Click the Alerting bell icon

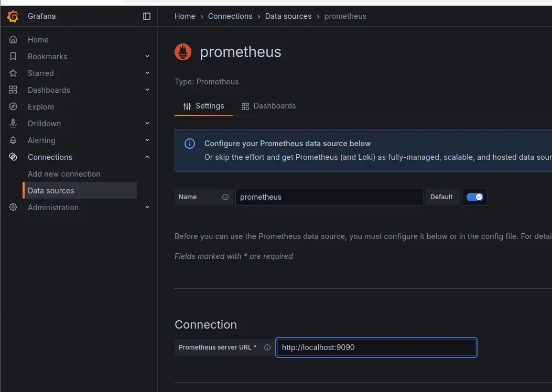(x=13, y=140)
